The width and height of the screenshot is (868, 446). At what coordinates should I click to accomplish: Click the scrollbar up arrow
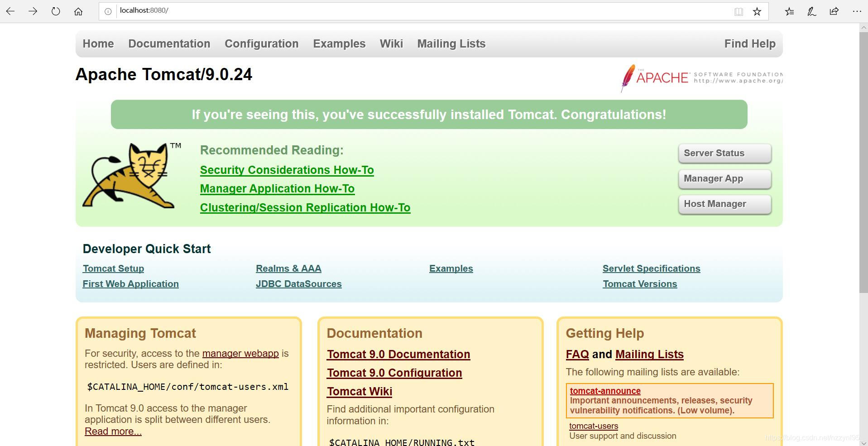(x=863, y=28)
